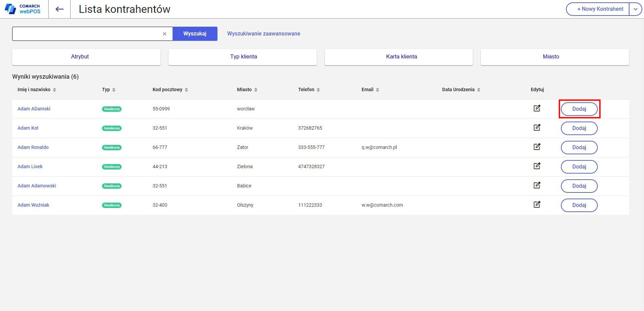
Task: Click edit icon in Adam Lisek row
Action: point(537,166)
